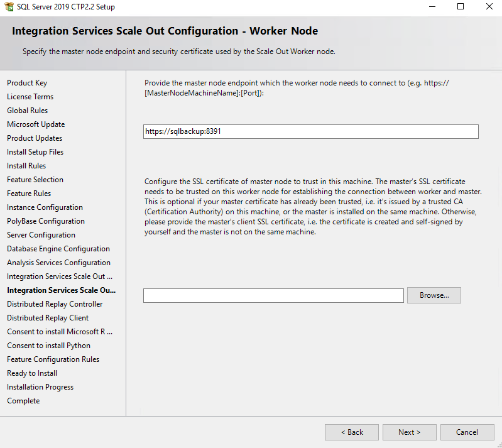
Task: Select the License Terms step
Action: click(30, 97)
